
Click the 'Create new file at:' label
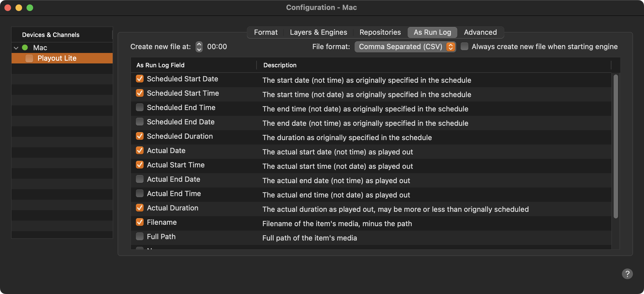(160, 47)
